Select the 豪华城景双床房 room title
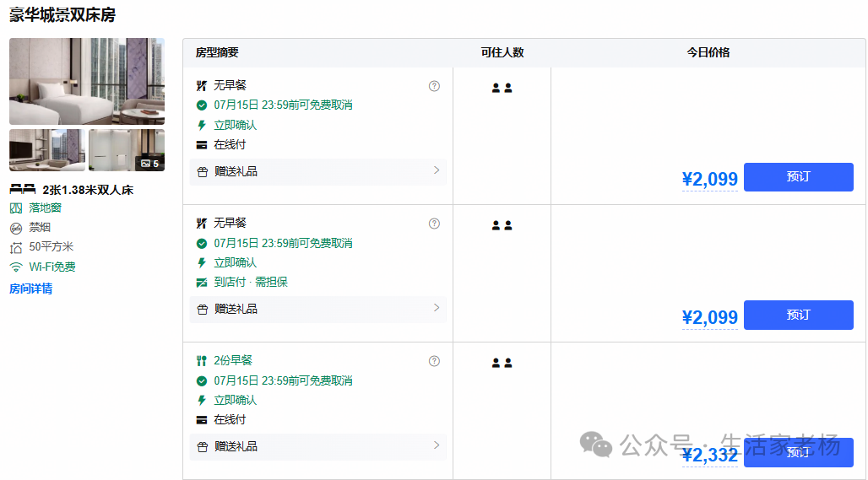The height and width of the screenshot is (480, 868). coord(62,15)
